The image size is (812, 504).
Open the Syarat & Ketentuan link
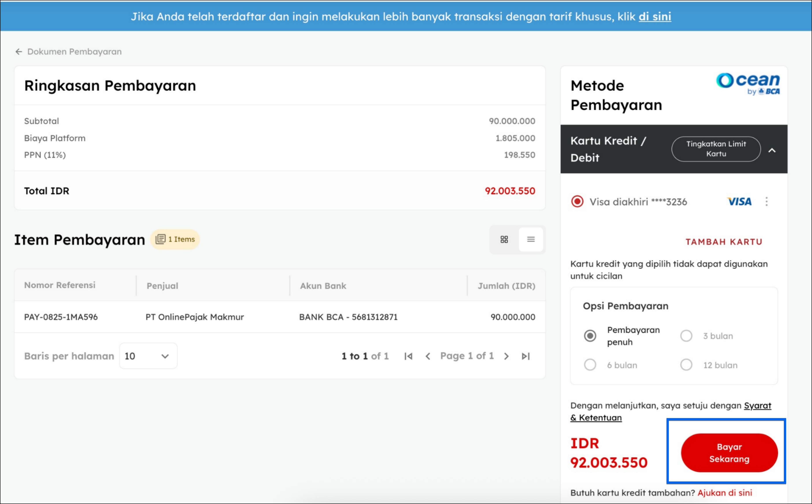pos(757,406)
